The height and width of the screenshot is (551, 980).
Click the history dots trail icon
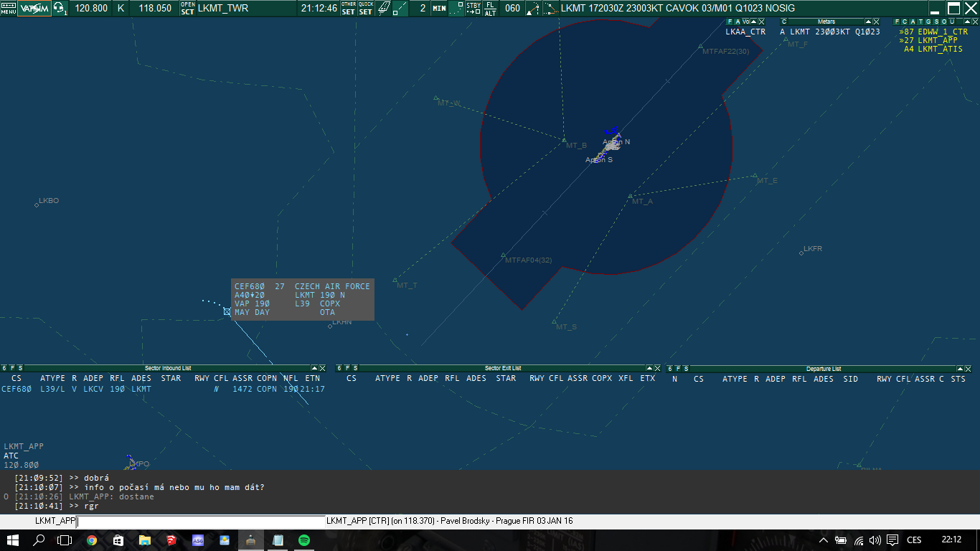coord(456,9)
